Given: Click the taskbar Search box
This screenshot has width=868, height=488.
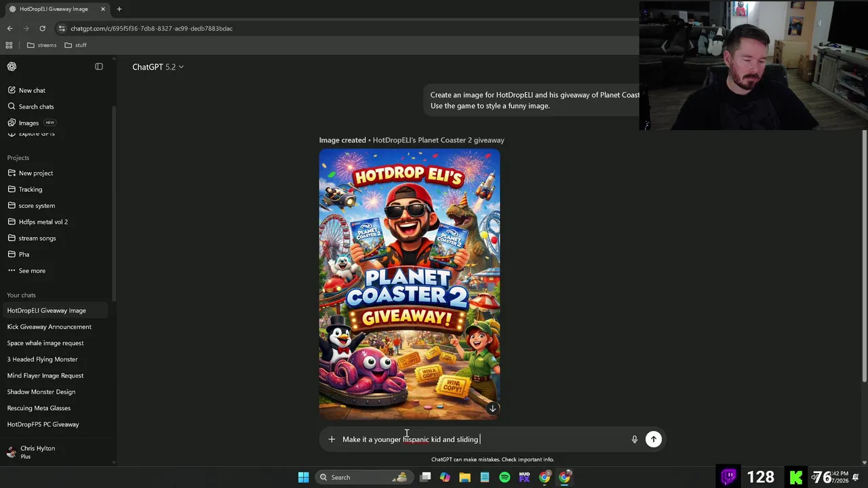Looking at the screenshot, I should [363, 477].
